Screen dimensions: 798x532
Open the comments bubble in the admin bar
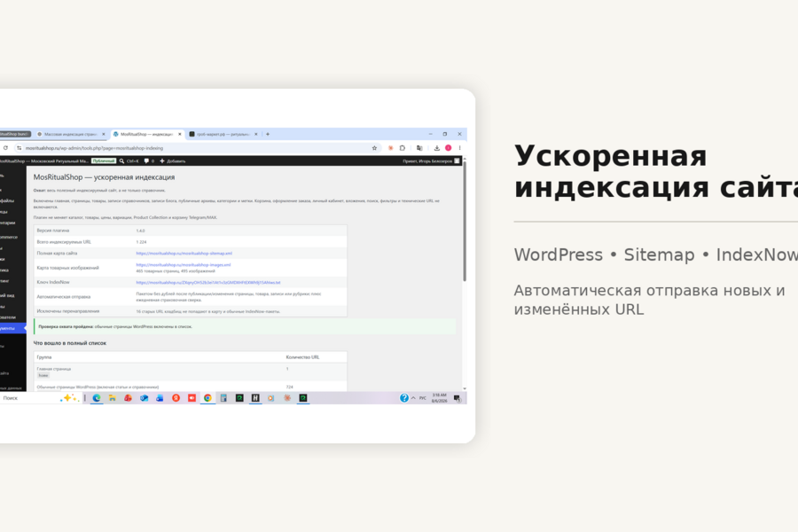click(149, 160)
